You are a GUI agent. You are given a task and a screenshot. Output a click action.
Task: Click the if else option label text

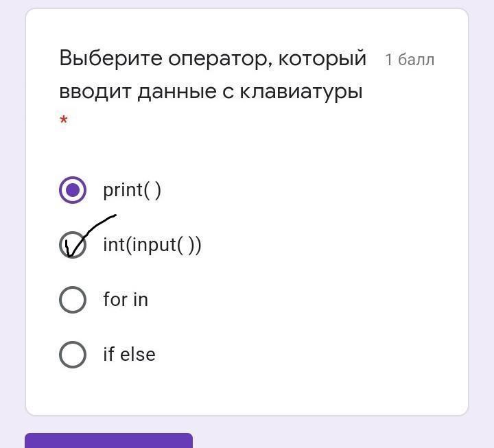coord(129,354)
